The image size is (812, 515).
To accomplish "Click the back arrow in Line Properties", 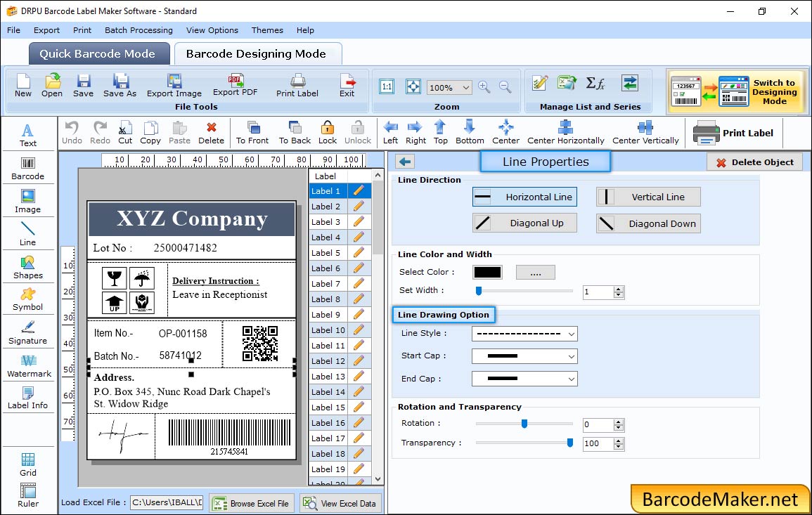I will (x=406, y=162).
